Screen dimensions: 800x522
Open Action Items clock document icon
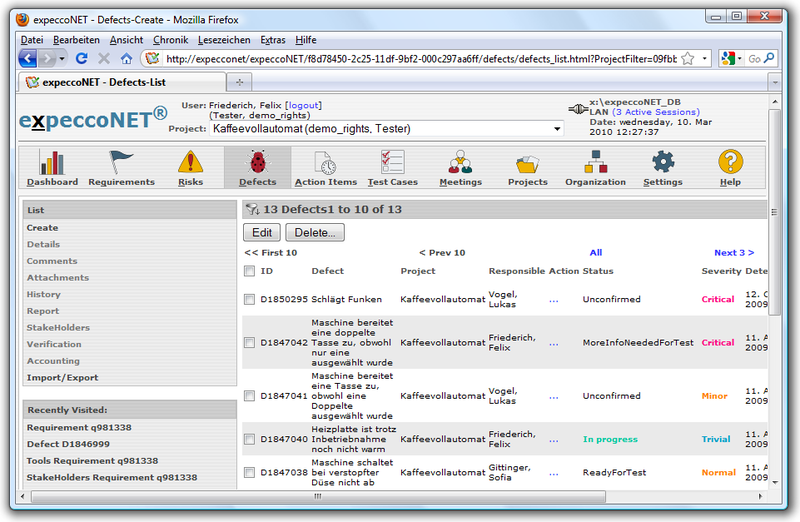(x=325, y=163)
